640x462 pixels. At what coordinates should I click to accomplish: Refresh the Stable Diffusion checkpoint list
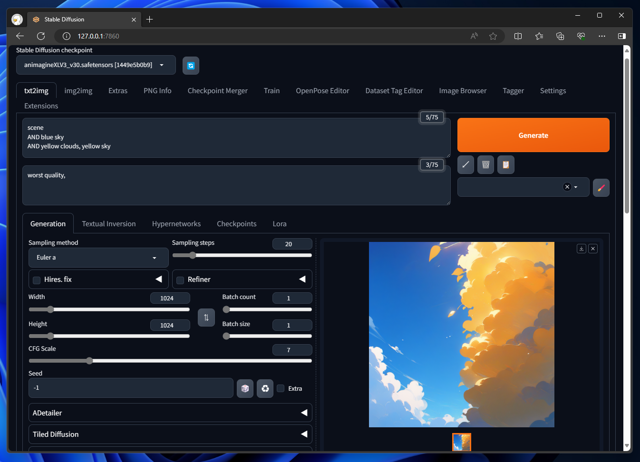tap(191, 66)
